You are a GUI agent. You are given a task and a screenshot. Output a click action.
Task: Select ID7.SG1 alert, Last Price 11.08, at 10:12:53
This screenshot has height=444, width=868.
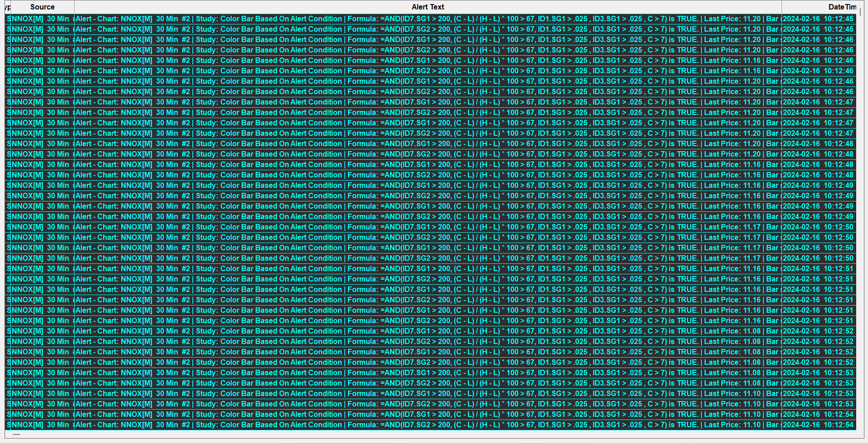[430, 372]
